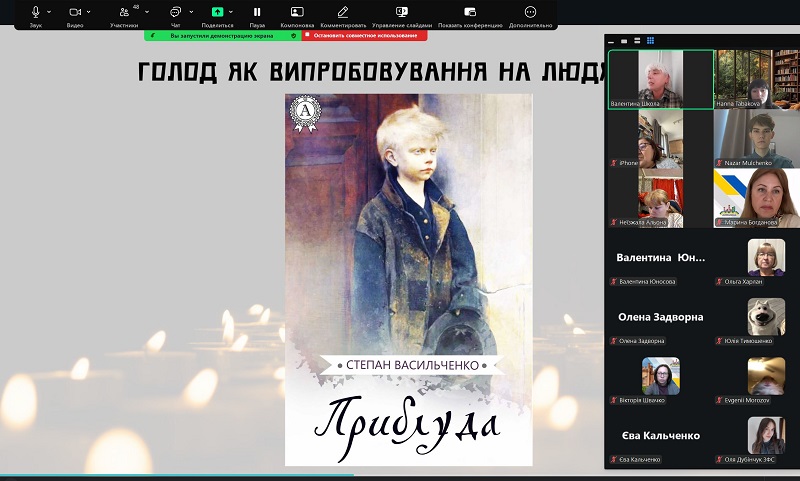Expand share options arrow beside Поделиться
This screenshot has width=800, height=481.
click(x=232, y=12)
